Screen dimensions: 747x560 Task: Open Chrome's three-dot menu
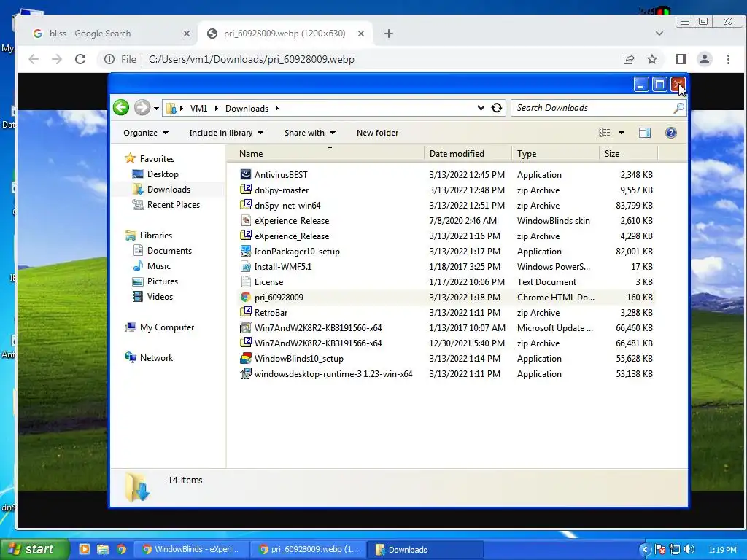728,59
